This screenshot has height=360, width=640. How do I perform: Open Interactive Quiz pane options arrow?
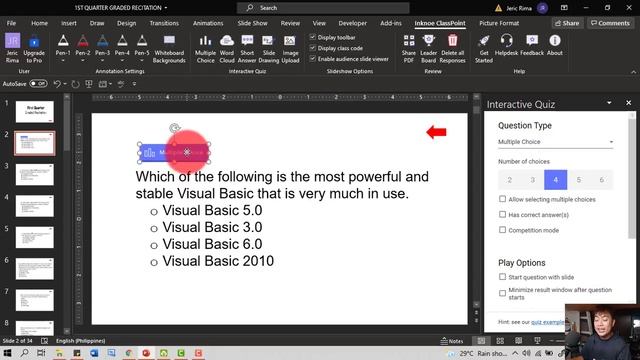coord(609,103)
